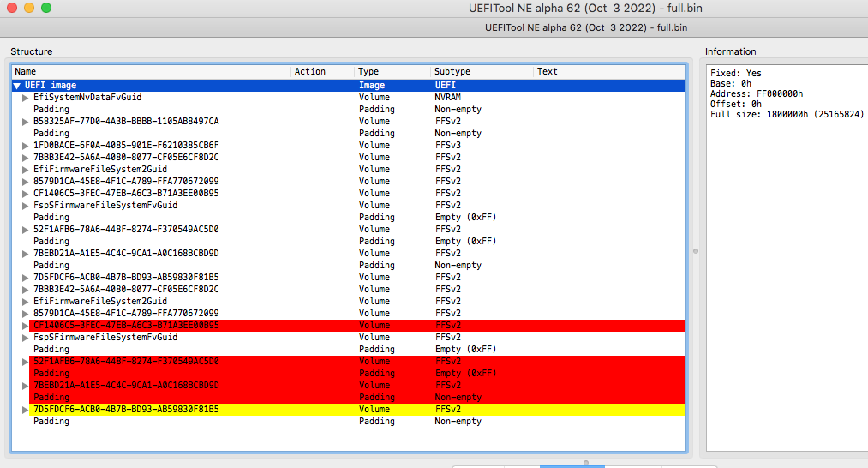Image resolution: width=868 pixels, height=468 pixels.
Task: Expand the EfiSystemNvDataFvGuid volume
Action: pyautogui.click(x=25, y=98)
